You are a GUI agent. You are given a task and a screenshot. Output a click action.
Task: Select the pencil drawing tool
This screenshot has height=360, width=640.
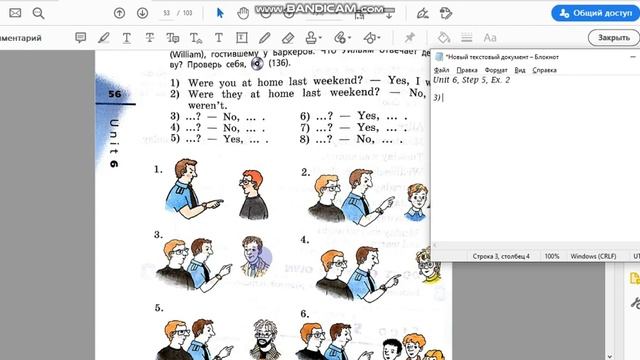pos(264,38)
